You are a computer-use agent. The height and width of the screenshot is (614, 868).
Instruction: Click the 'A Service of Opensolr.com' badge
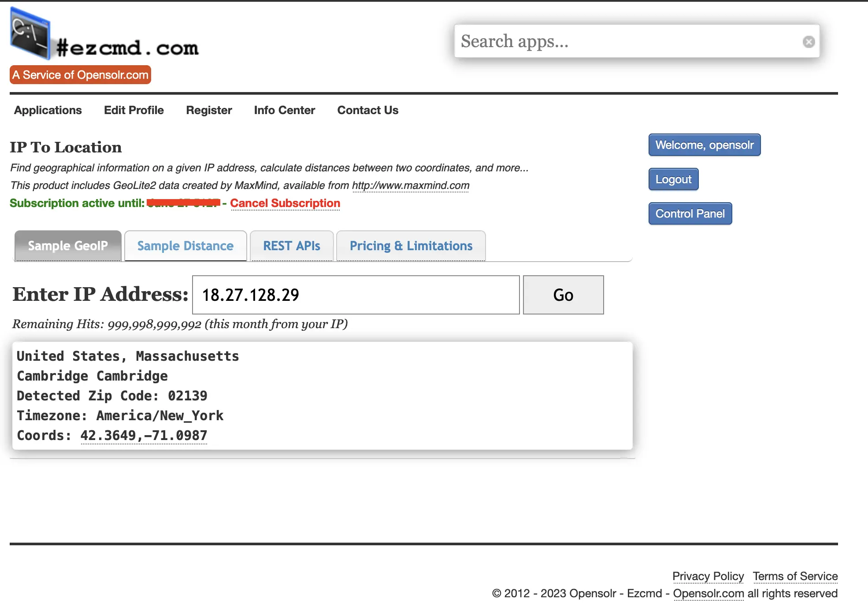[80, 75]
